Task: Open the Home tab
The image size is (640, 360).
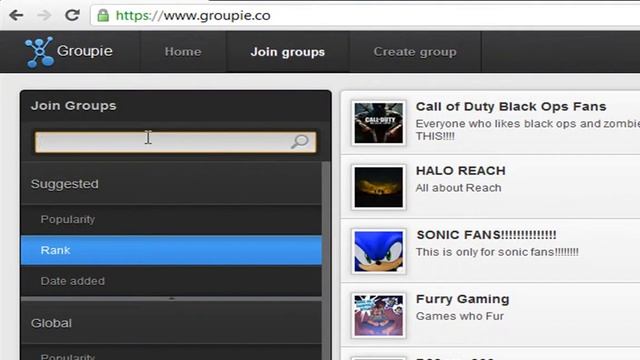Action: [x=183, y=52]
